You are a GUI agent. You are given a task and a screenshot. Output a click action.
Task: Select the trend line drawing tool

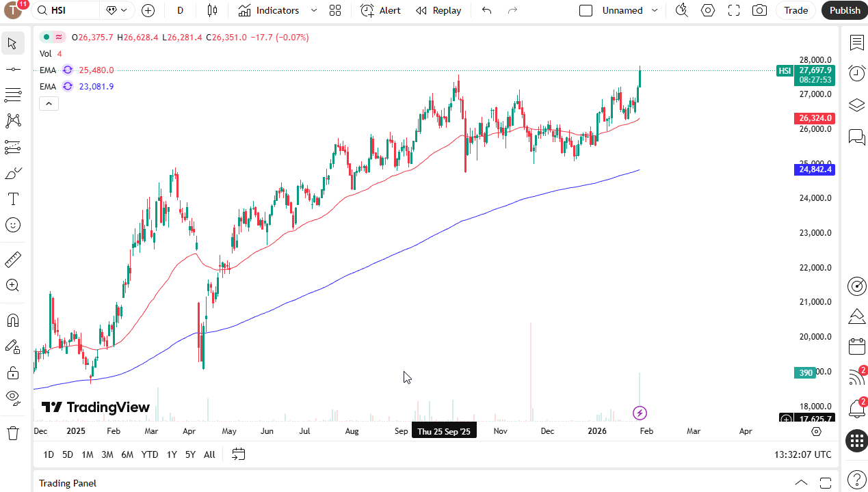coord(12,70)
